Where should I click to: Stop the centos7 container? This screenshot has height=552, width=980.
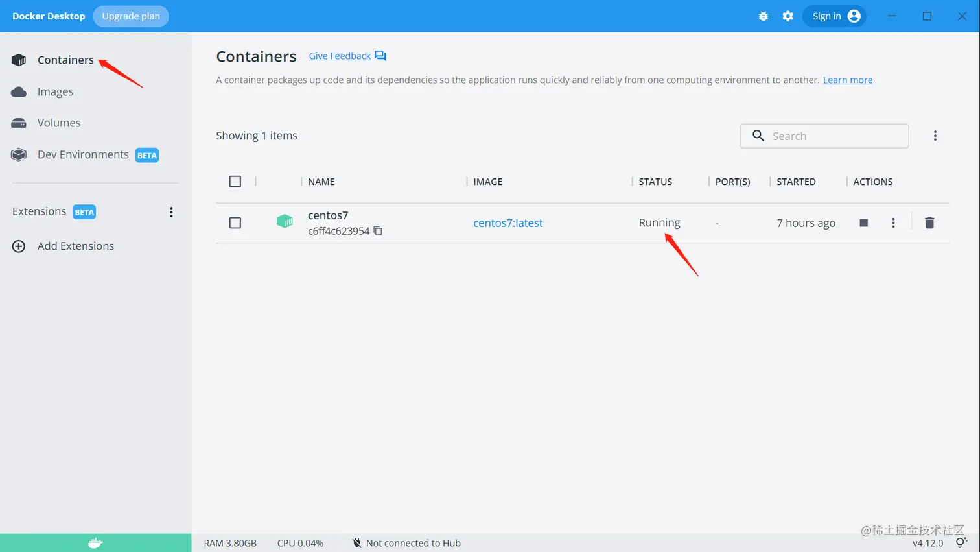pyautogui.click(x=863, y=223)
